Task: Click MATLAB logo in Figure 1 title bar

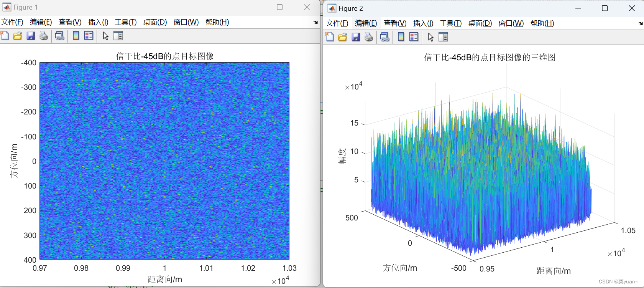Action: point(7,7)
